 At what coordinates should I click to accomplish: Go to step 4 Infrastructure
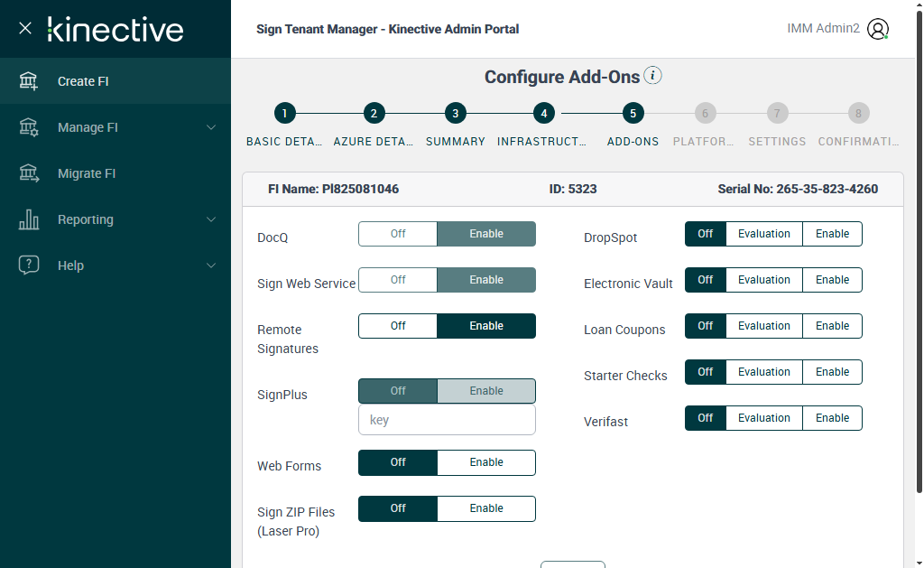click(544, 113)
